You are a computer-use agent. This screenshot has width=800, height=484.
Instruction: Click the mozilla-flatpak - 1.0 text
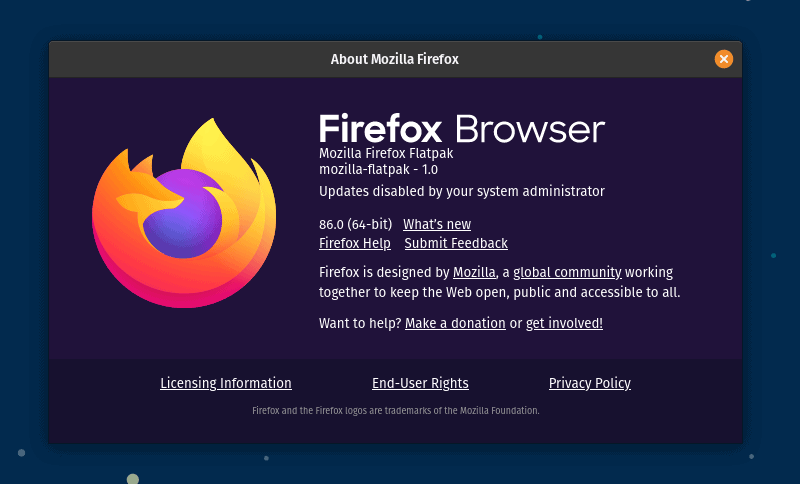point(372,170)
